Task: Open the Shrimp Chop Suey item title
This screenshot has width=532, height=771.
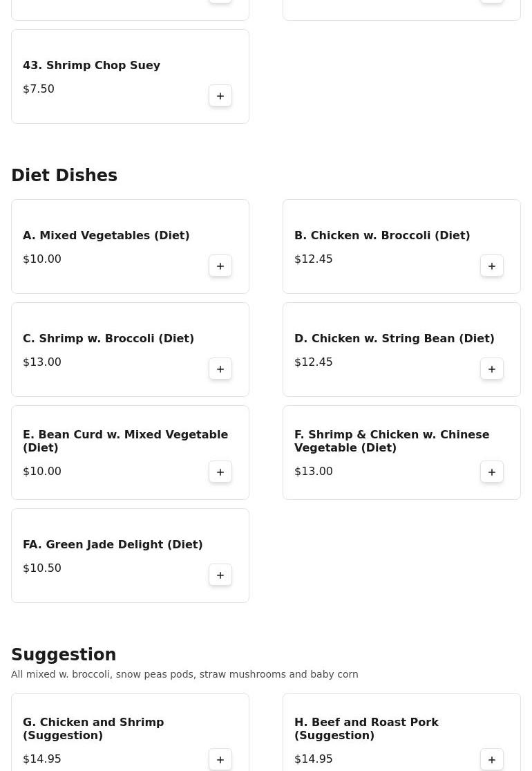Action: pos(91,66)
